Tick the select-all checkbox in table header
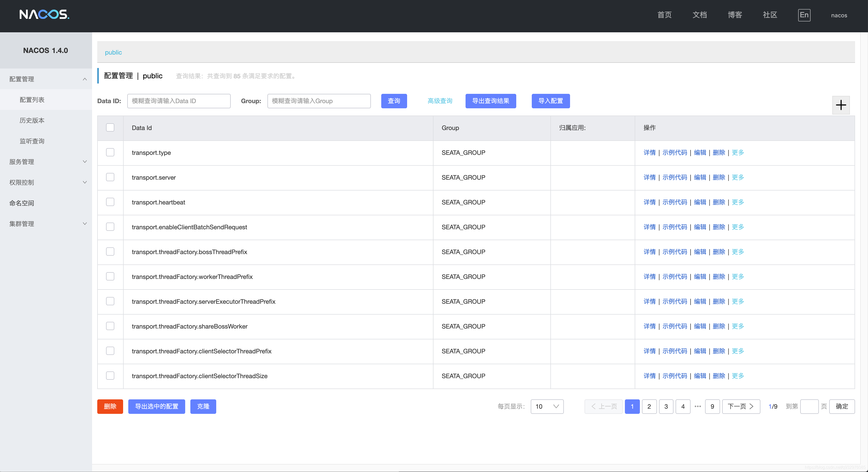 [x=110, y=128]
